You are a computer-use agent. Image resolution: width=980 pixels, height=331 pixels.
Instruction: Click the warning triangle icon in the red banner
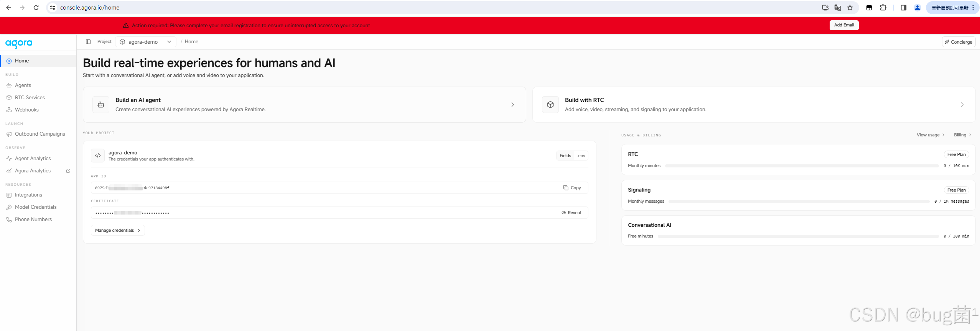click(x=126, y=25)
